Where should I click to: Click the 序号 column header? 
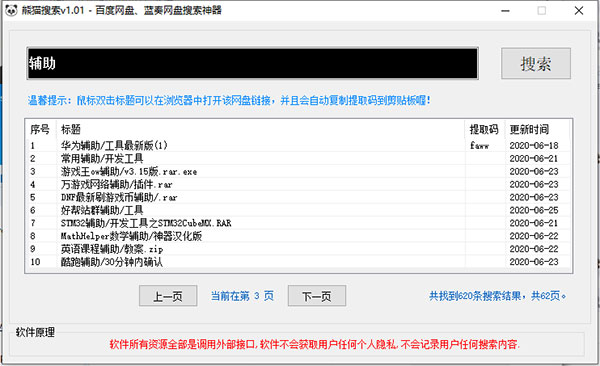40,129
